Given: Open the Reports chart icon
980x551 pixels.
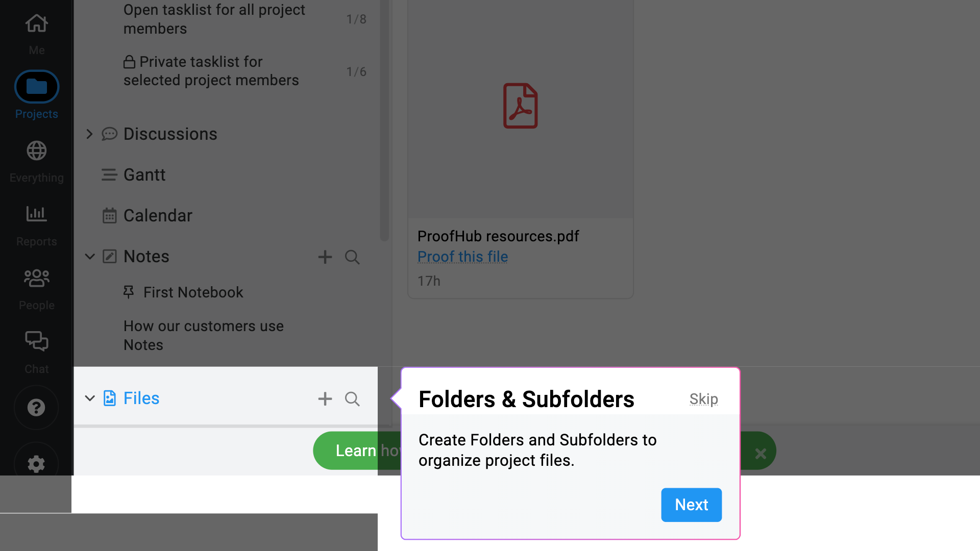Looking at the screenshot, I should pyautogui.click(x=36, y=214).
